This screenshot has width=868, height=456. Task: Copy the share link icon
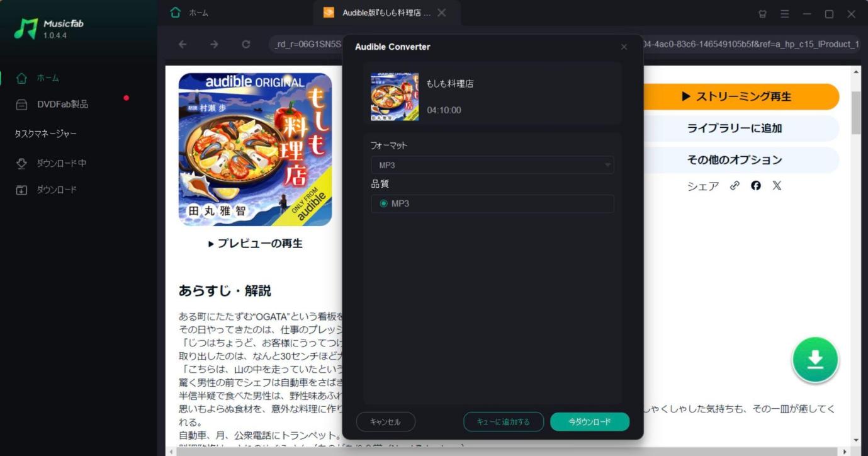[735, 186]
